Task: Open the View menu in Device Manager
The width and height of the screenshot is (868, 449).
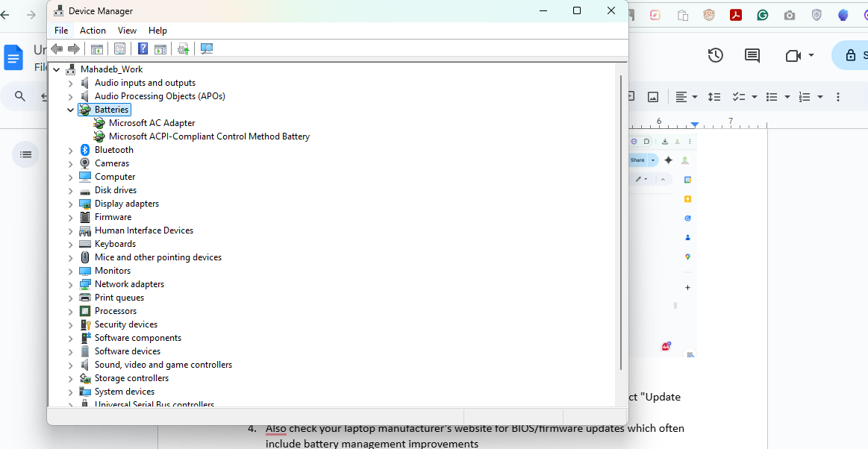Action: click(x=127, y=30)
